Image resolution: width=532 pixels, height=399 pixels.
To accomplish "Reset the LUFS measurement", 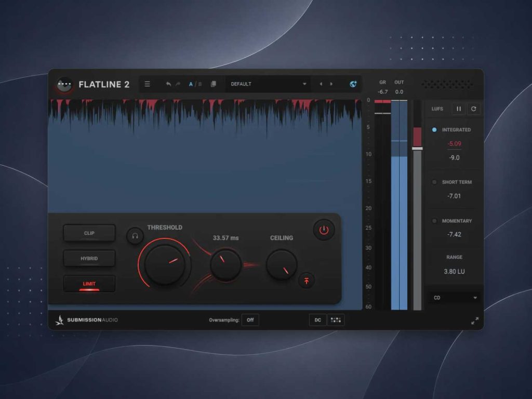I will coord(474,109).
